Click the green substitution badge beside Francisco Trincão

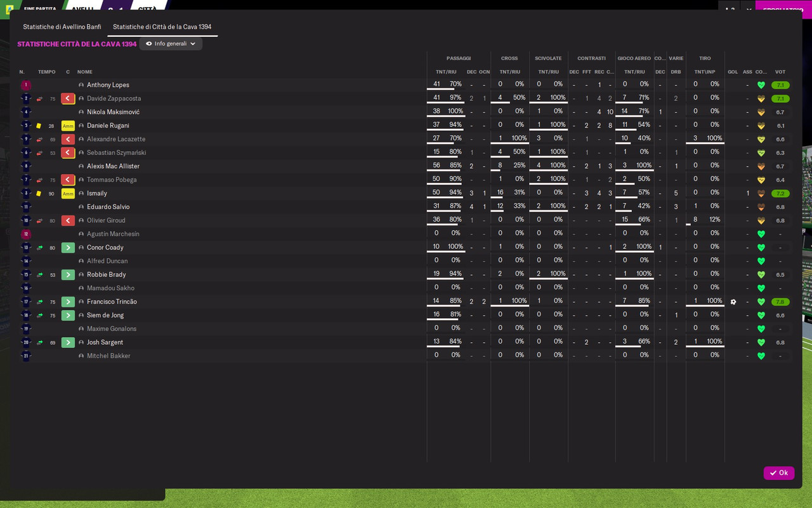68,302
